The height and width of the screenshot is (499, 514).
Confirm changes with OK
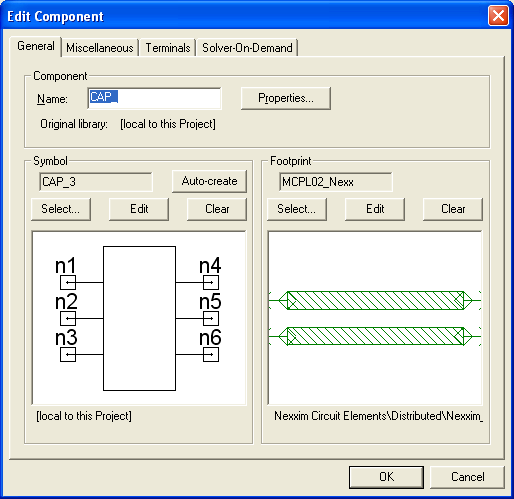coord(386,477)
